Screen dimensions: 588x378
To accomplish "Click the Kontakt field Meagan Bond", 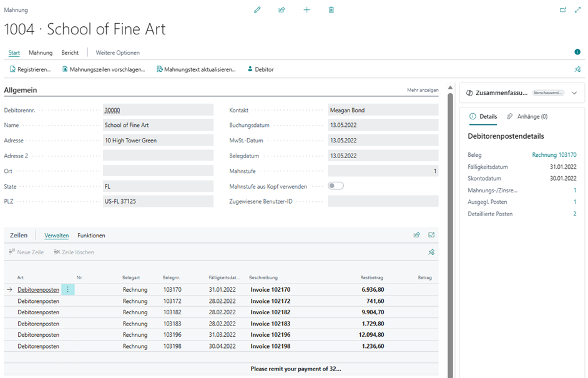I will [x=383, y=110].
